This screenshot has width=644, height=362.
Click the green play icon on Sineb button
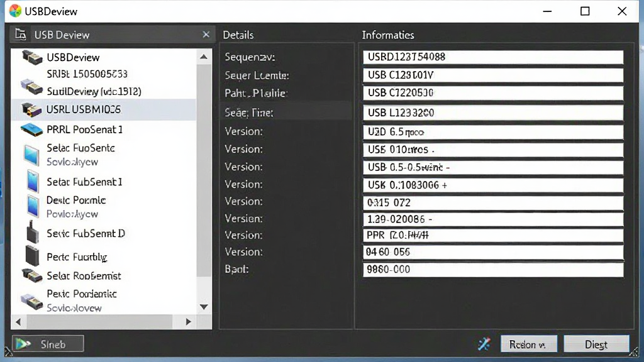(23, 344)
